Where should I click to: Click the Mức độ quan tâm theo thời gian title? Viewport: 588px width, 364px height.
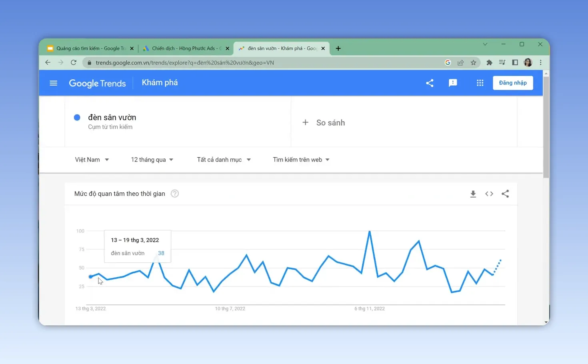click(x=120, y=194)
